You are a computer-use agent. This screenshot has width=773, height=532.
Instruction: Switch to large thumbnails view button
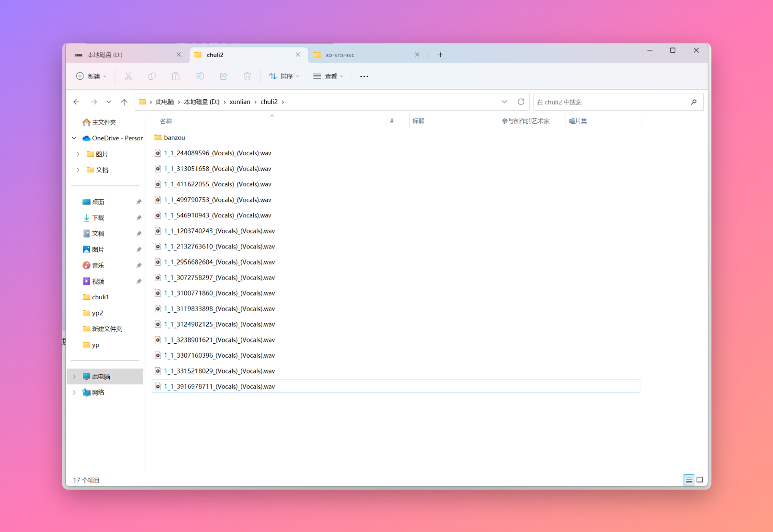[700, 480]
